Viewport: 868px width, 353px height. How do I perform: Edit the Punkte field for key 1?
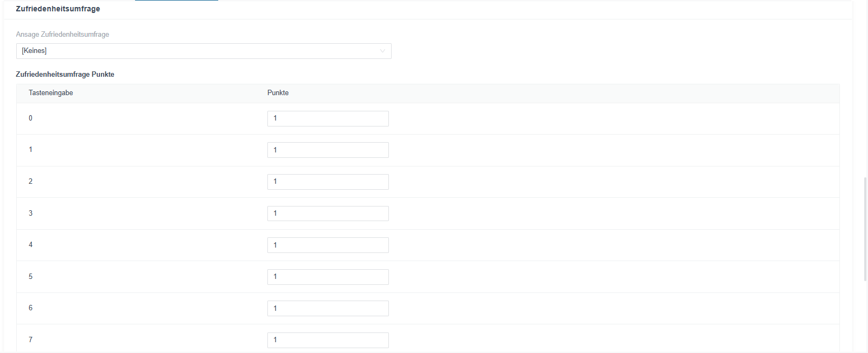(328, 150)
